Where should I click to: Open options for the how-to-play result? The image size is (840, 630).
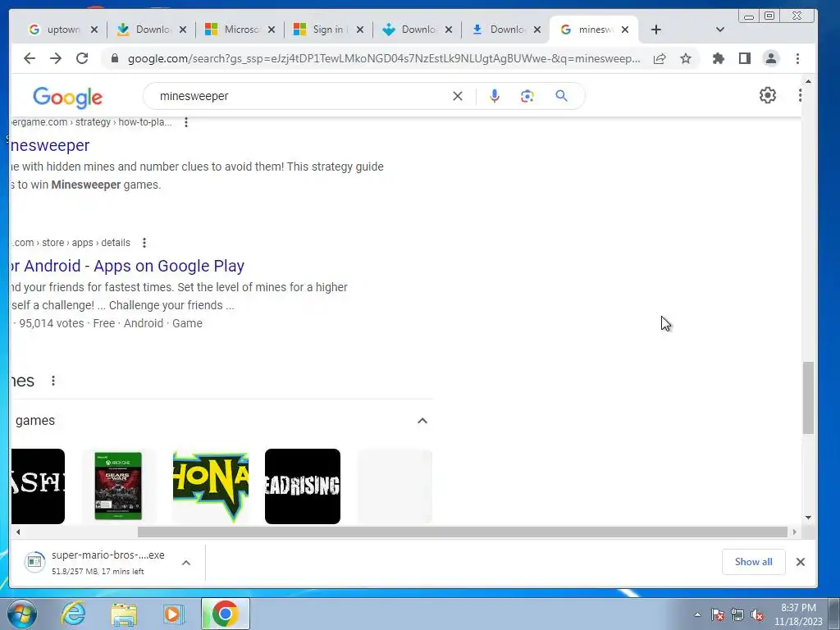point(186,122)
